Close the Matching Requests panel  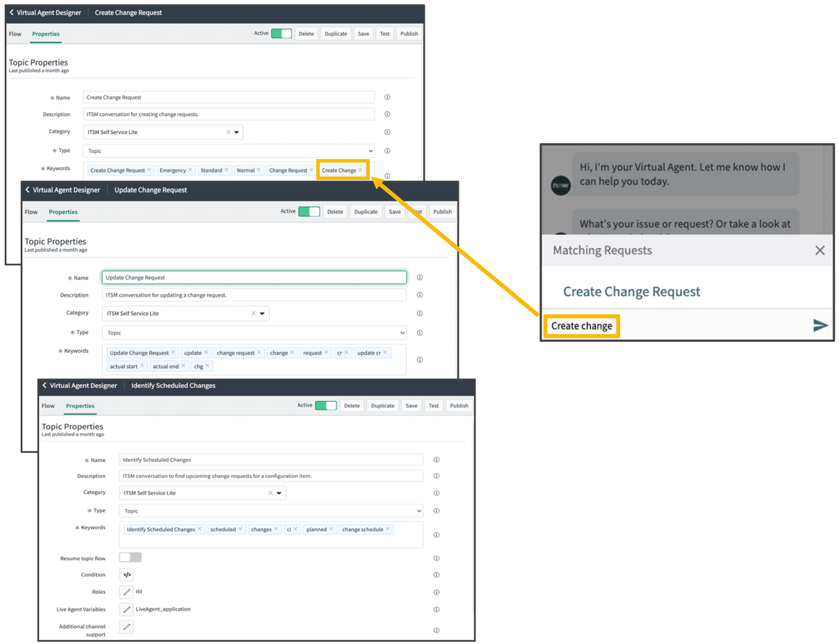point(820,250)
